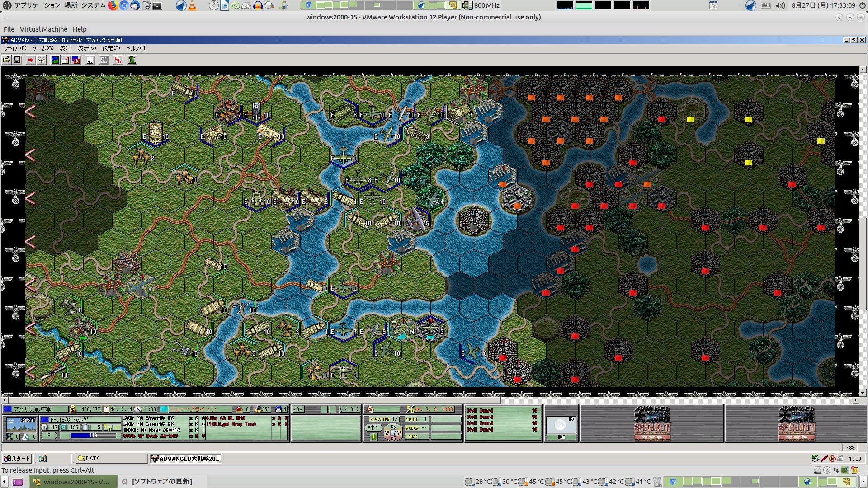Open the VMware File menu

9,29
